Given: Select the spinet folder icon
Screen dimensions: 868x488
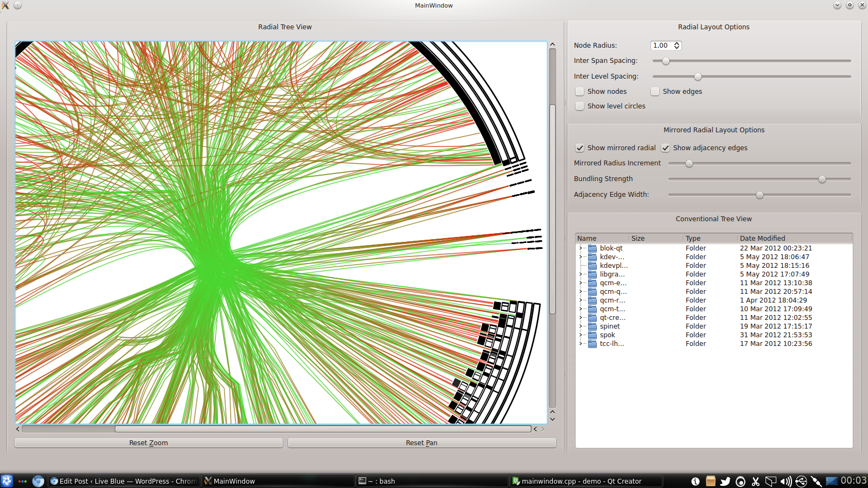Looking at the screenshot, I should [592, 326].
